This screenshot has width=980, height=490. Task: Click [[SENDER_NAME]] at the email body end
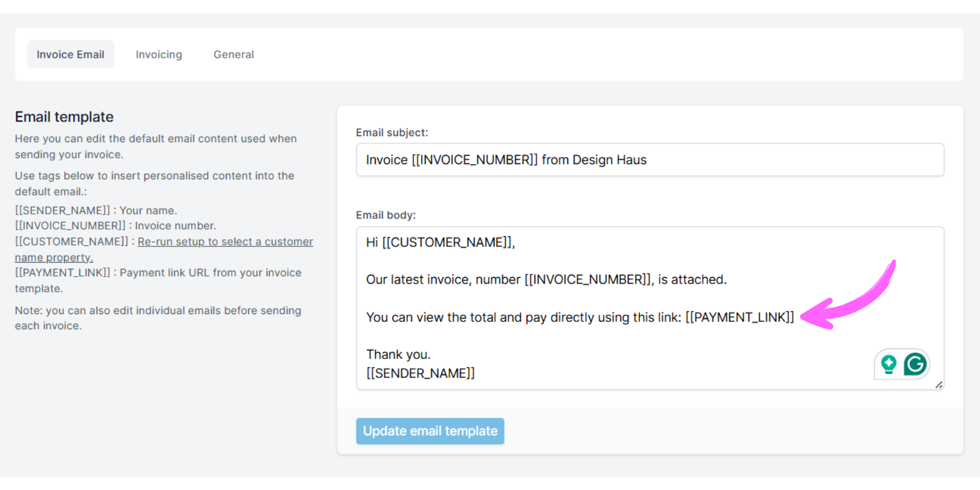pyautogui.click(x=420, y=374)
